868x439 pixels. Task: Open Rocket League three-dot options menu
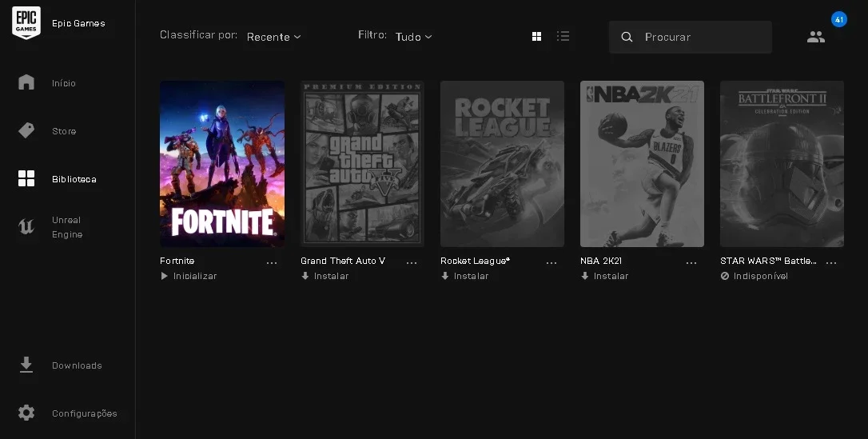click(551, 263)
